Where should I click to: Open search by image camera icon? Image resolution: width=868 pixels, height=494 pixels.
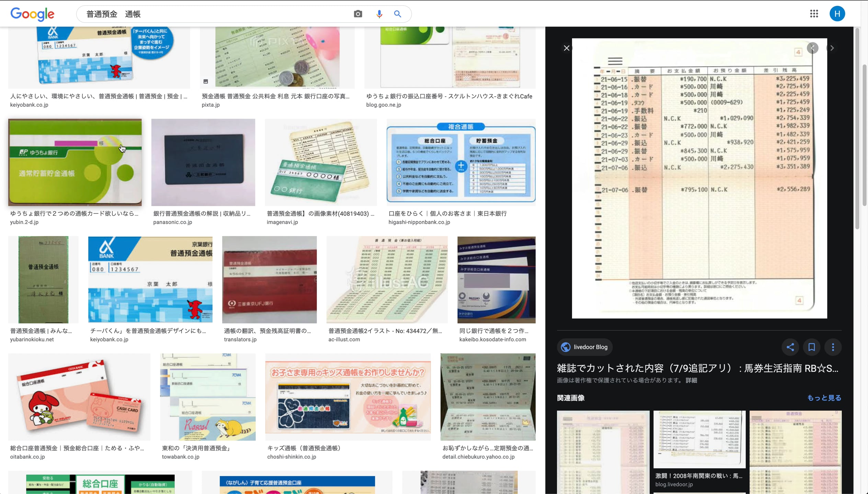click(x=357, y=14)
